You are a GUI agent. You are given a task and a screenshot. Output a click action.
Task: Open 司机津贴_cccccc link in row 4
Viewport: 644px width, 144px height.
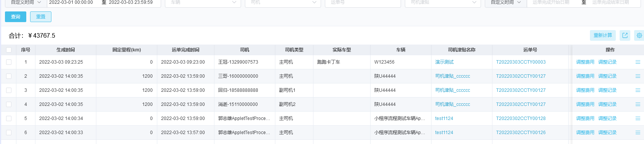click(452, 104)
